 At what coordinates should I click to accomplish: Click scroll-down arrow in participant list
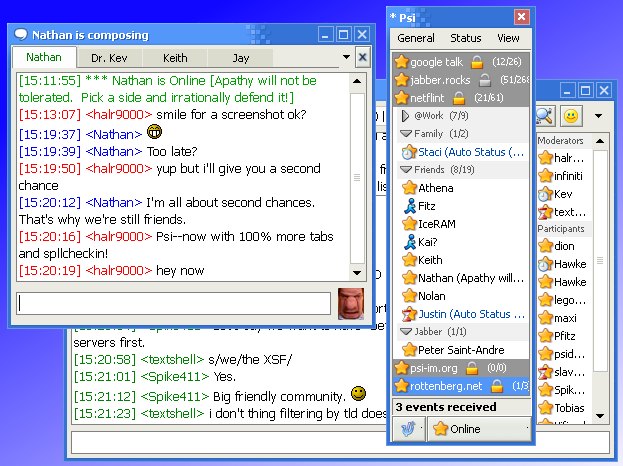(x=600, y=416)
